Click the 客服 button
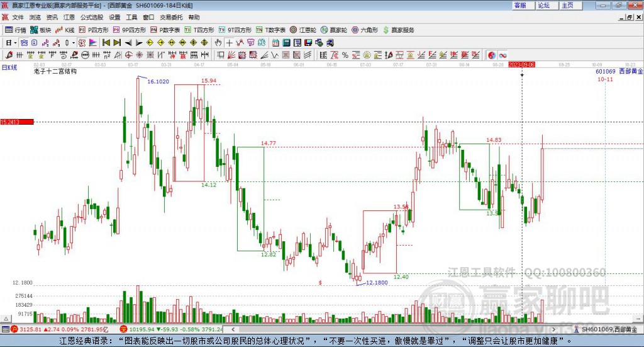644x347 pixels. (x=523, y=5)
